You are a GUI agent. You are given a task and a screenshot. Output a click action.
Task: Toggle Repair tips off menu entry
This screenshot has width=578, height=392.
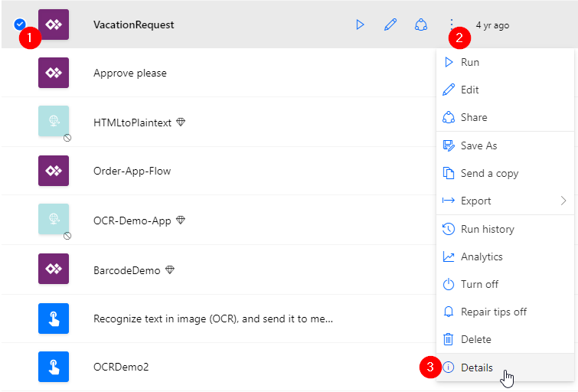click(505, 312)
